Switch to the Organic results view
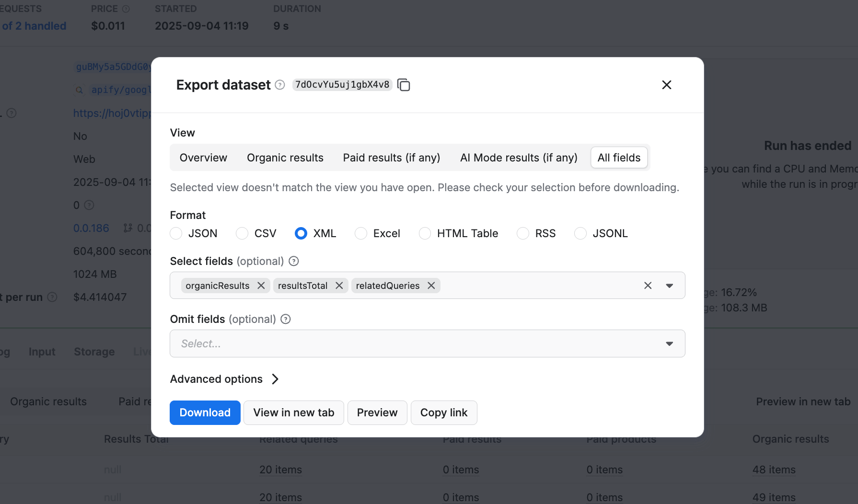858x504 pixels. [285, 157]
